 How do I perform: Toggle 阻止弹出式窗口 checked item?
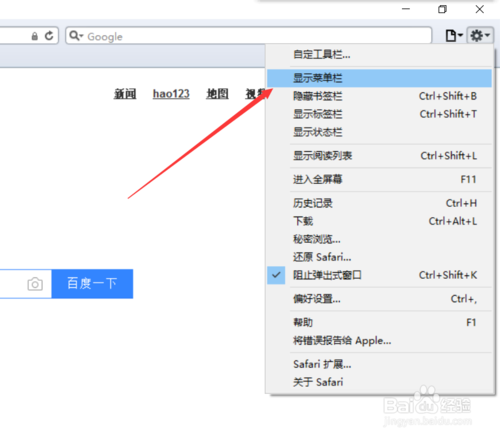(x=379, y=275)
